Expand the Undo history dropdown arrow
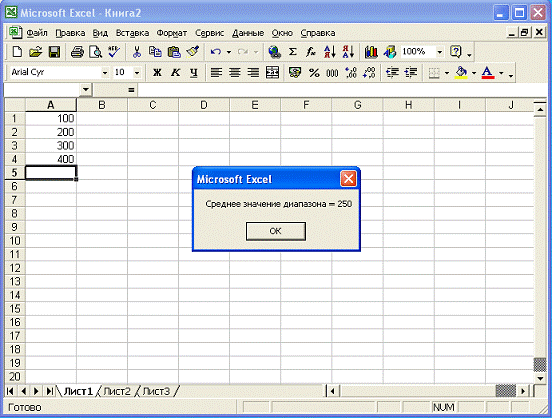The width and height of the screenshot is (552, 418). pyautogui.click(x=229, y=52)
